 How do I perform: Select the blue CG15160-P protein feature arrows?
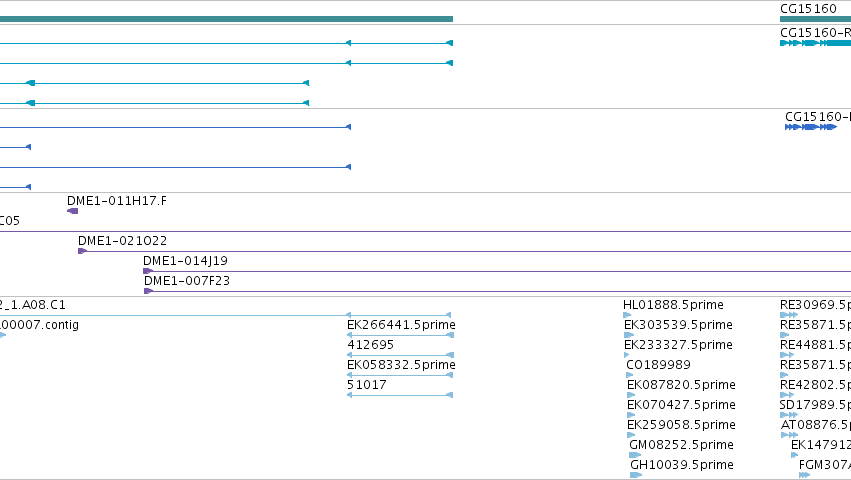click(811, 127)
